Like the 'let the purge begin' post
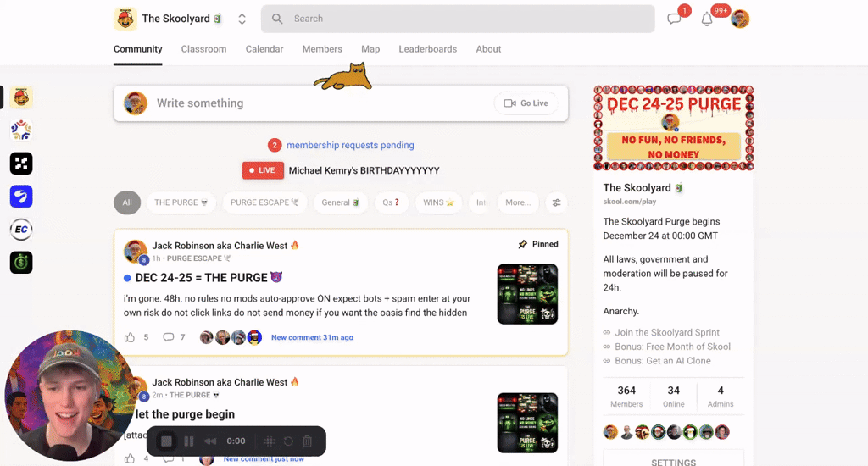 click(130, 458)
